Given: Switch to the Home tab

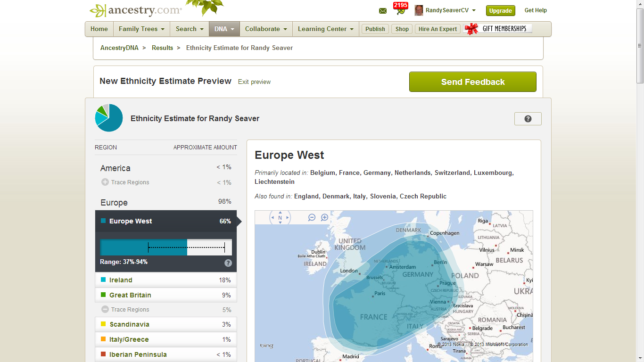Looking at the screenshot, I should 99,29.
